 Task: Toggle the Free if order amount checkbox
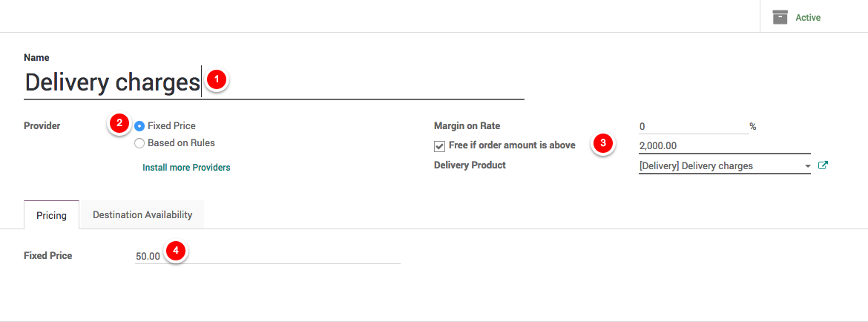[x=440, y=146]
